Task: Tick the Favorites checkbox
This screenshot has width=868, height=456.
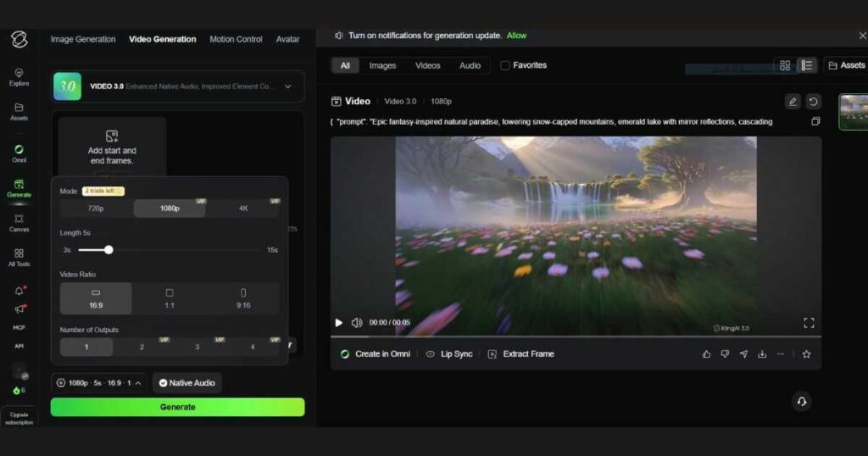Action: [x=505, y=65]
